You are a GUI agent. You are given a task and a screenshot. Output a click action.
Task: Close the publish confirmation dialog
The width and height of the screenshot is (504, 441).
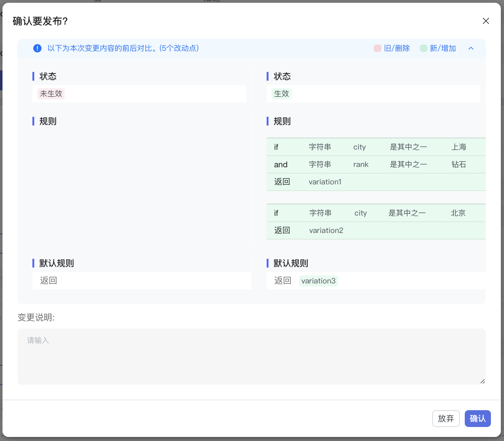(x=486, y=21)
